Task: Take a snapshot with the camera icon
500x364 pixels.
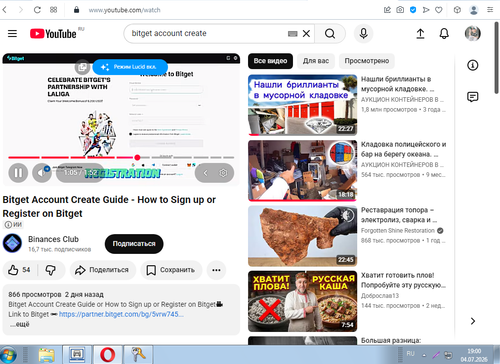Action: [x=400, y=10]
